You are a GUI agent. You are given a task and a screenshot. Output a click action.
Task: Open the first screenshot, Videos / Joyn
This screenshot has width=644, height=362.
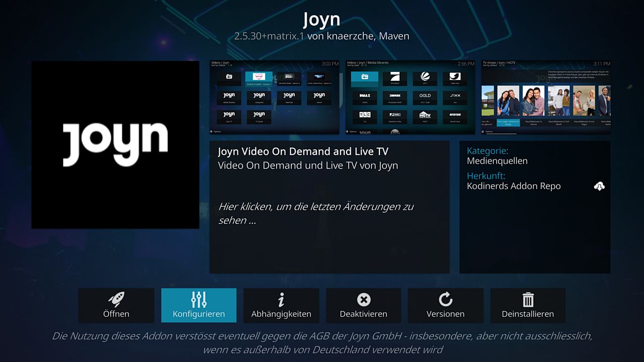point(275,98)
